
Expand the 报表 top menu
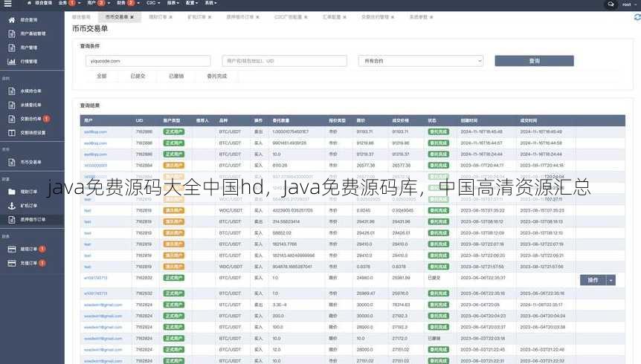click(x=173, y=3)
